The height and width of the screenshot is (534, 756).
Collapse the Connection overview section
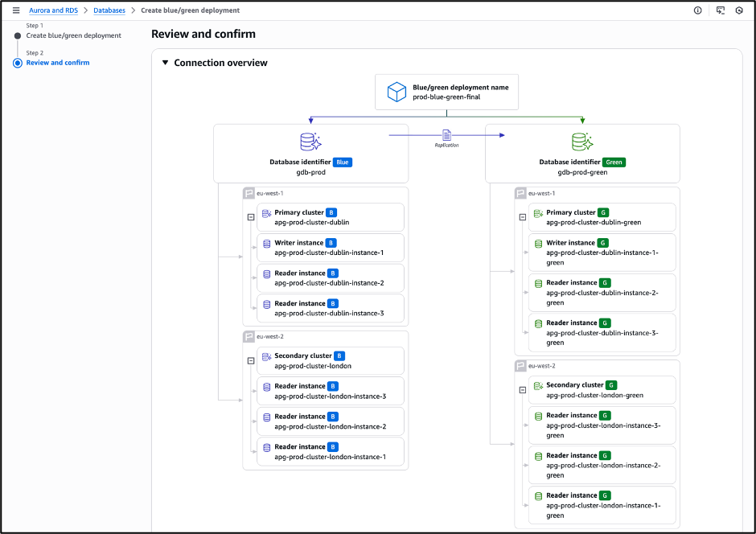click(166, 63)
